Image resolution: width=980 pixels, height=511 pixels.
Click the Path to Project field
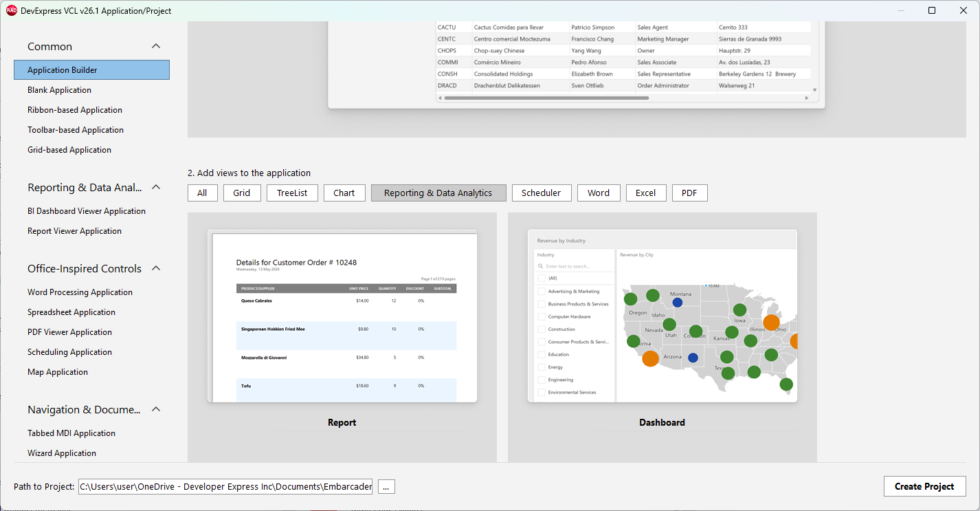(x=225, y=486)
